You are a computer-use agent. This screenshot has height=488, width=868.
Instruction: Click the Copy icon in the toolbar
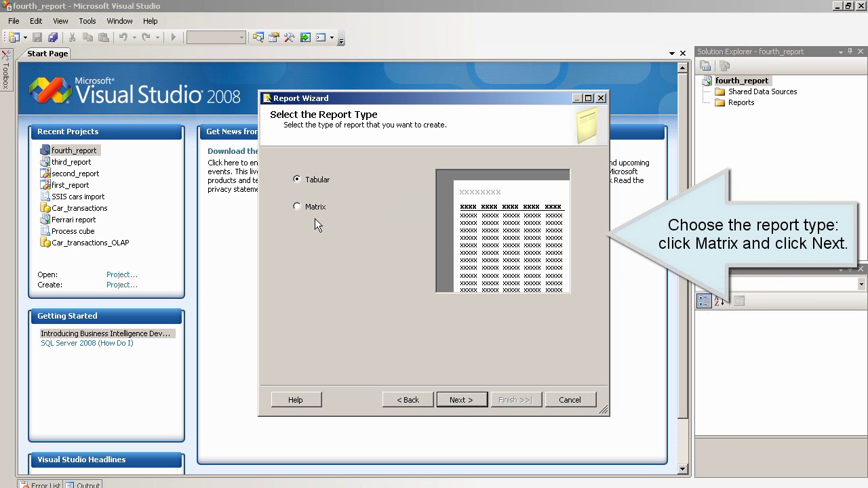coord(87,38)
